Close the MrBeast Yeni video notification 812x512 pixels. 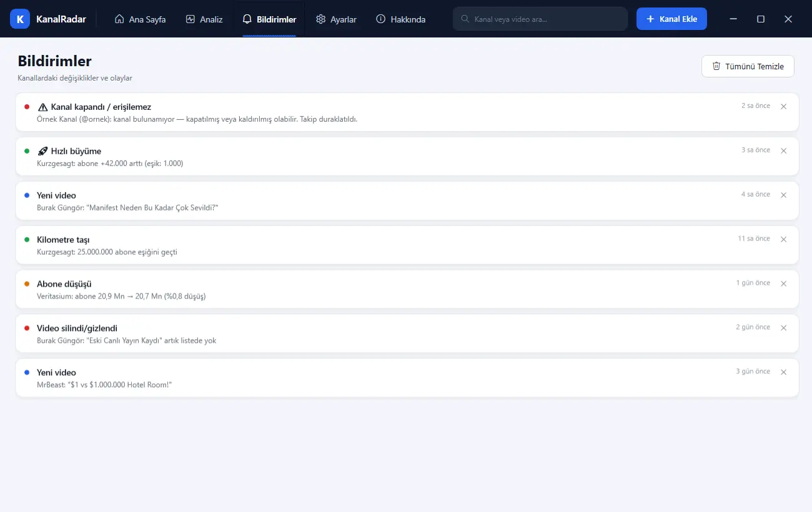point(784,372)
